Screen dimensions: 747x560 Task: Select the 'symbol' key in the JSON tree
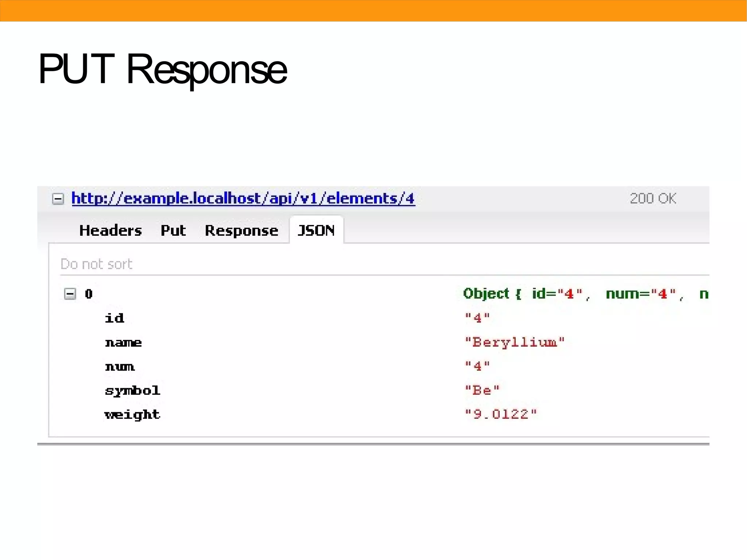(132, 391)
